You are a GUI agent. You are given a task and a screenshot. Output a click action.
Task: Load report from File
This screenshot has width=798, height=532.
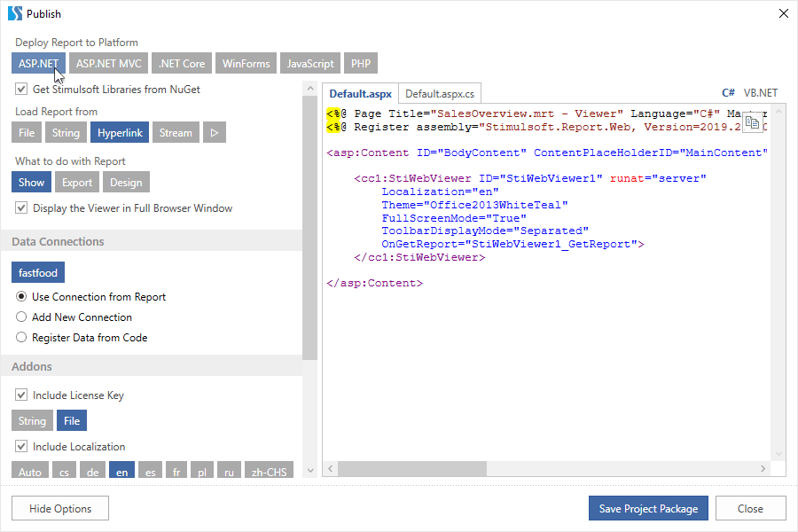[x=27, y=132]
